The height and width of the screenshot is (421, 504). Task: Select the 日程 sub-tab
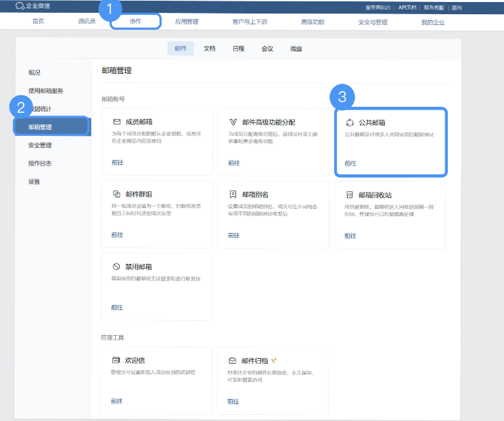pyautogui.click(x=239, y=49)
